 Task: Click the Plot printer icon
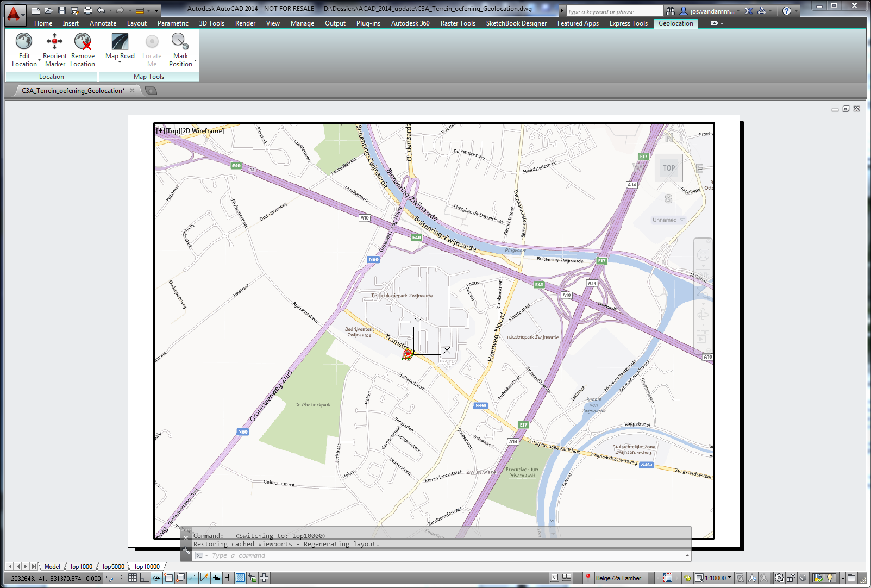(x=87, y=10)
